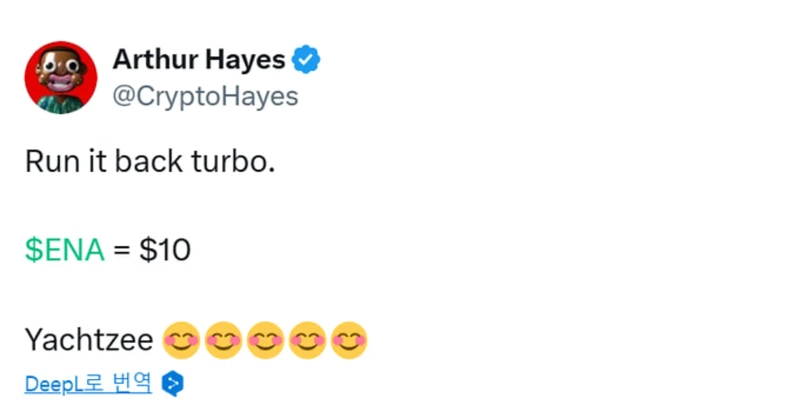Click the fourth smiling emoji in the row
Viewport: 800px width, 418px height.
pos(307,342)
